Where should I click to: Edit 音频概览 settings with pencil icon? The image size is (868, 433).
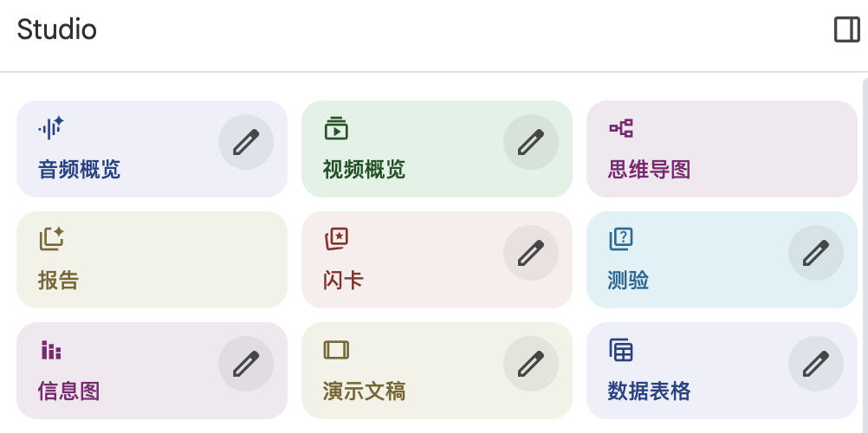click(246, 142)
